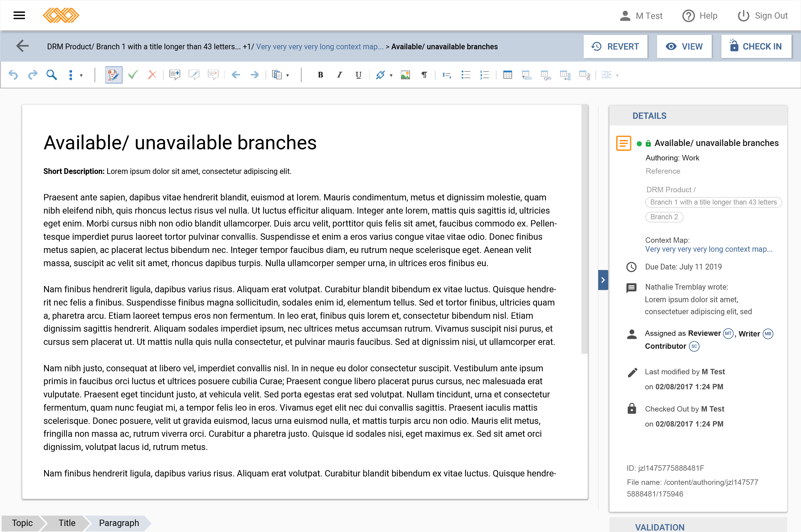Select the Topic breadcrumb element
801x532 pixels.
pyautogui.click(x=23, y=523)
